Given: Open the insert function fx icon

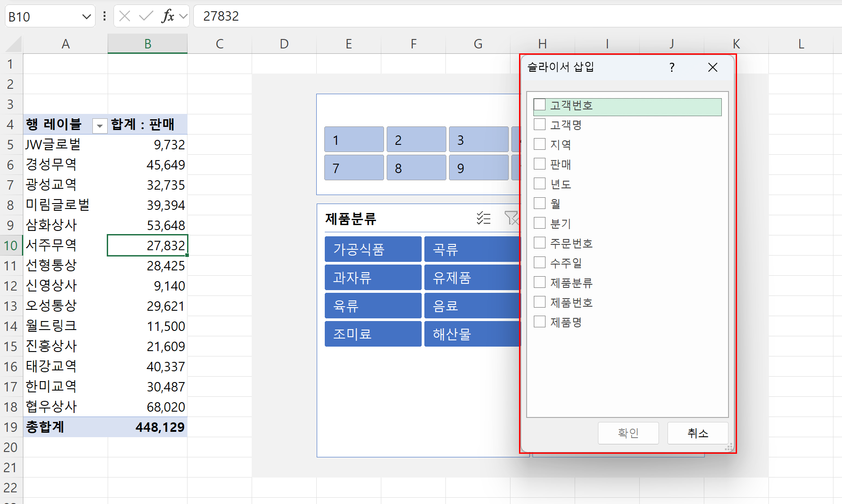Looking at the screenshot, I should click(167, 17).
